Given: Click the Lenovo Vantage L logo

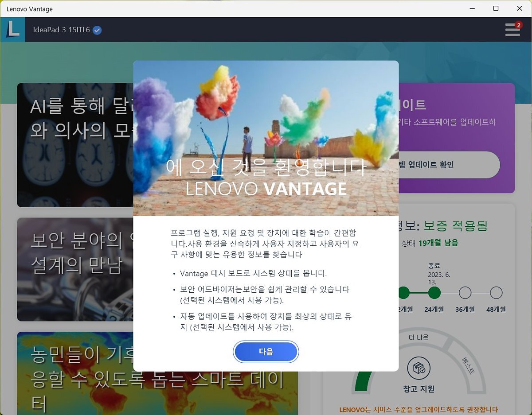Looking at the screenshot, I should click(x=13, y=29).
